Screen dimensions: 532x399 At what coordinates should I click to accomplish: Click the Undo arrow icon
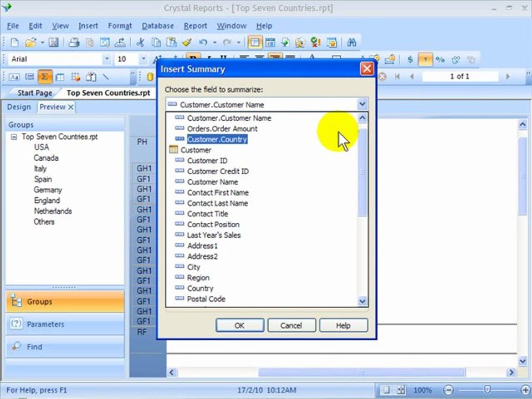click(203, 43)
